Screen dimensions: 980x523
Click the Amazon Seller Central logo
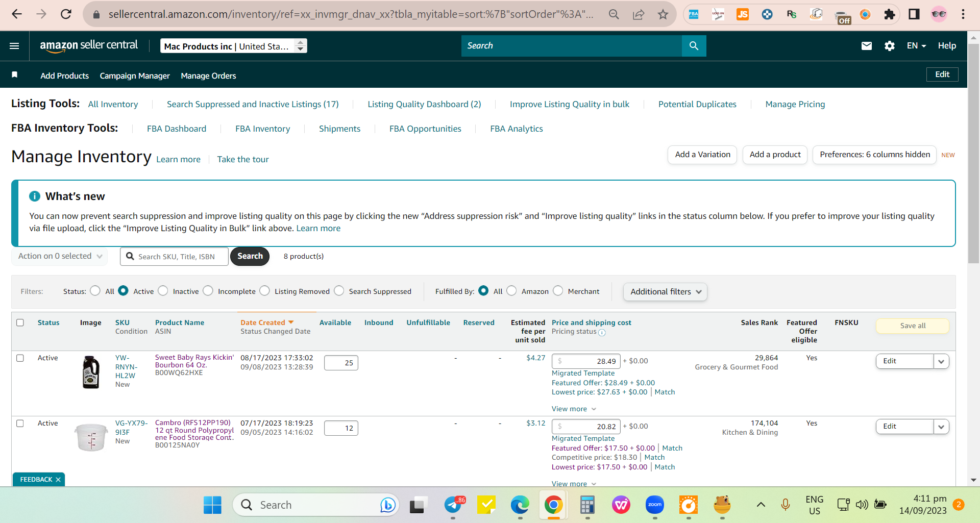point(89,45)
